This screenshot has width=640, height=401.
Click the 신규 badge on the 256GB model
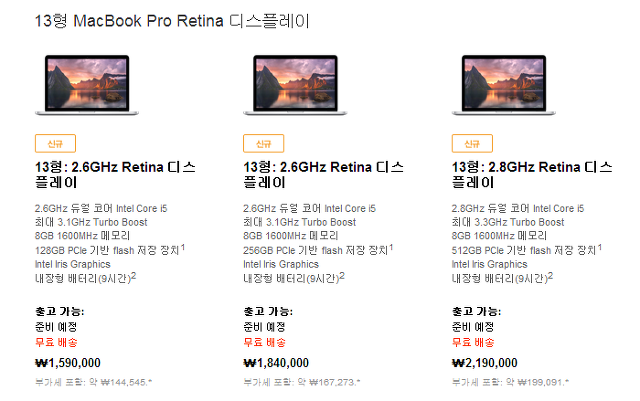pos(264,143)
